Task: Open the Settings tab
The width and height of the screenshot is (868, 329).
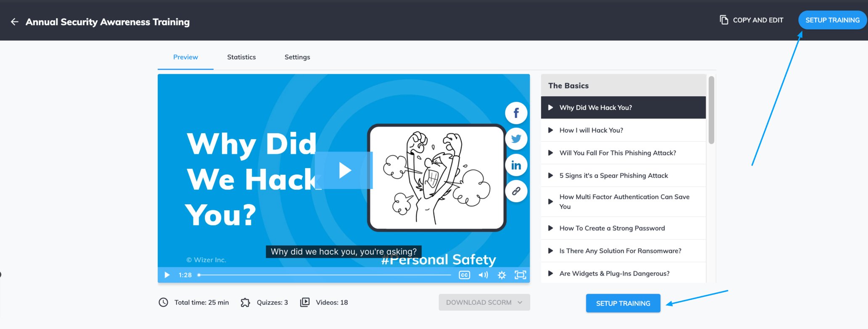Action: [297, 57]
